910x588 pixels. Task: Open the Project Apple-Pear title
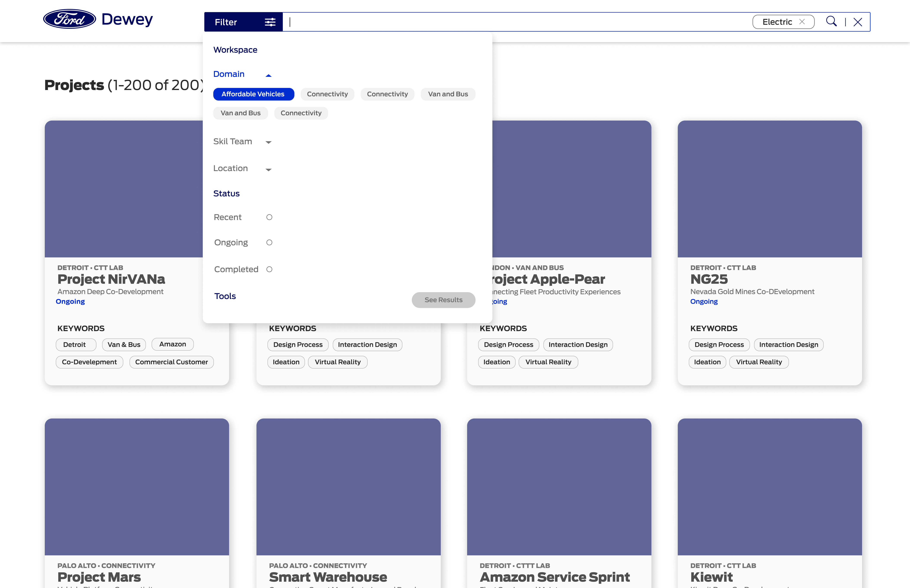pos(549,279)
